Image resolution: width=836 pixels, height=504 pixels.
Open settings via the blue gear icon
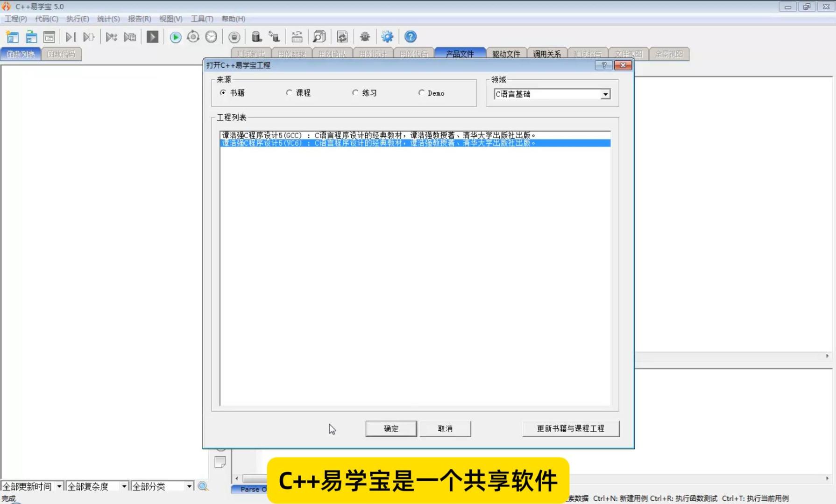pyautogui.click(x=387, y=37)
